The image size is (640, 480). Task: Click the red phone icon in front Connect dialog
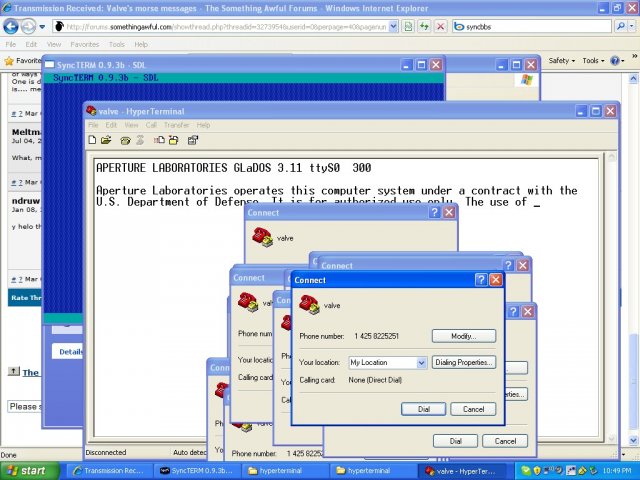pyautogui.click(x=309, y=304)
